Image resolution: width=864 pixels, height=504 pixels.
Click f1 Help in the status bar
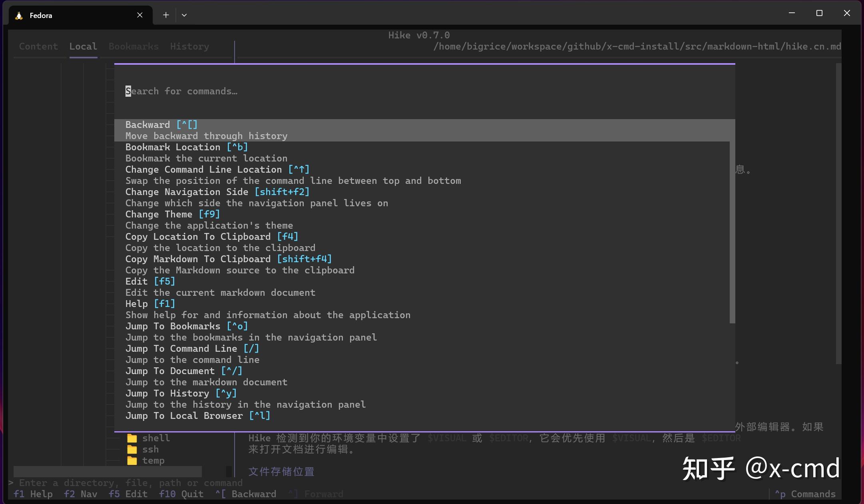33,494
